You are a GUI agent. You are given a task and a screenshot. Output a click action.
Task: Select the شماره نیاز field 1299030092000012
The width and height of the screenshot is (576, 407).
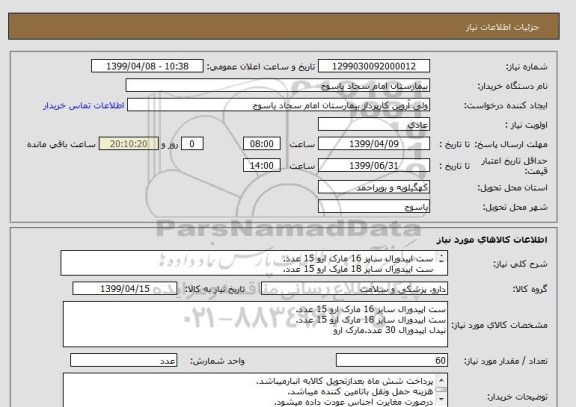(x=374, y=66)
